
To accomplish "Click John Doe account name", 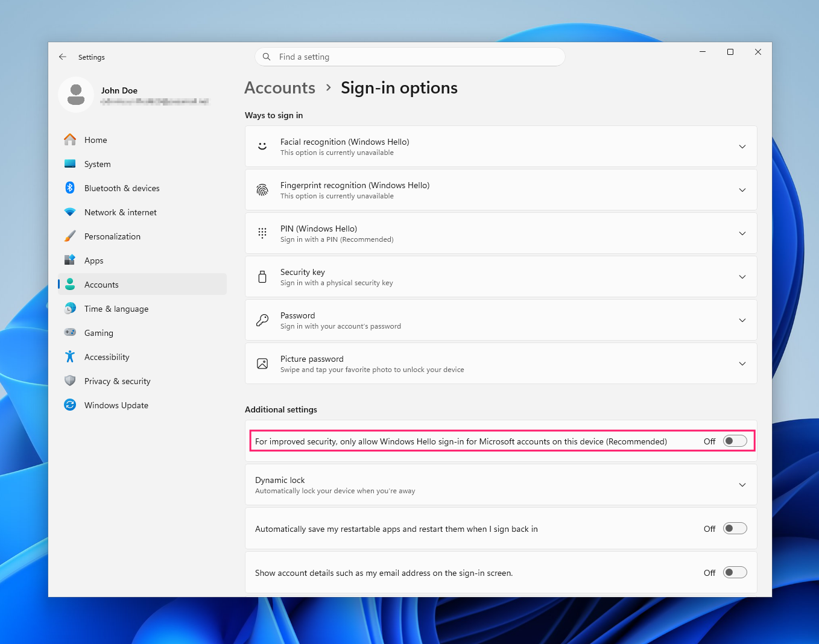I will coord(119,90).
